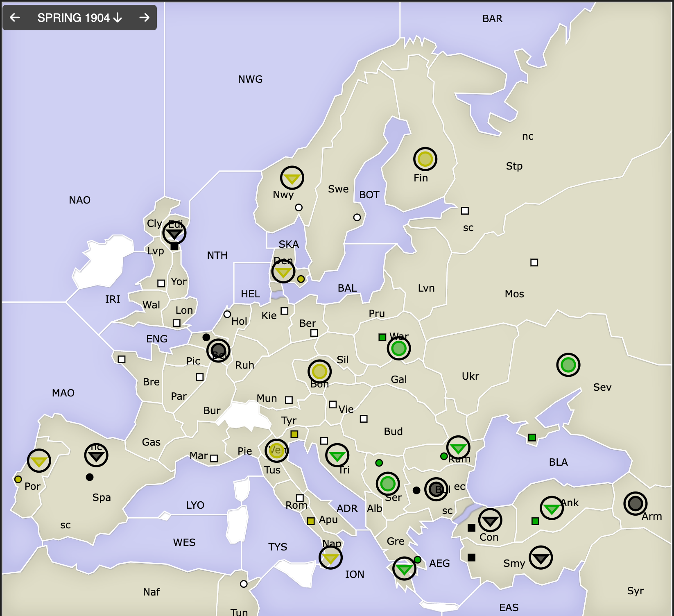Click the London supply center square

pos(176,323)
